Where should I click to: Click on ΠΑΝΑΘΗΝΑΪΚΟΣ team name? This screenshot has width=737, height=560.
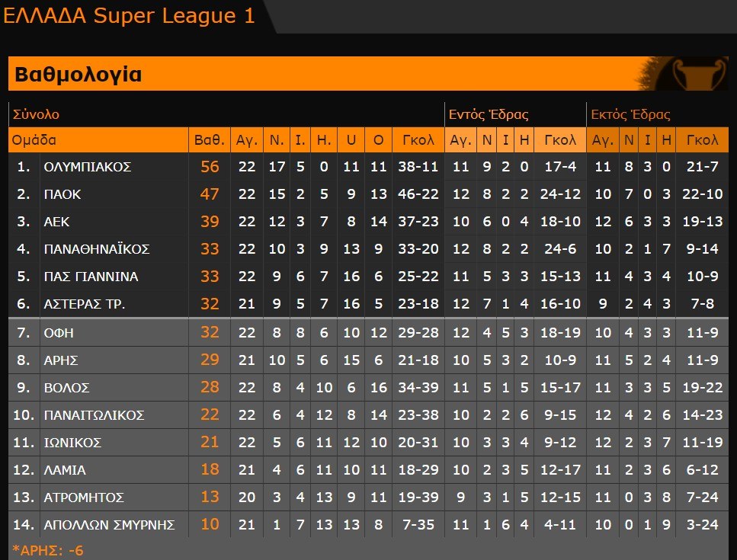tap(97, 249)
